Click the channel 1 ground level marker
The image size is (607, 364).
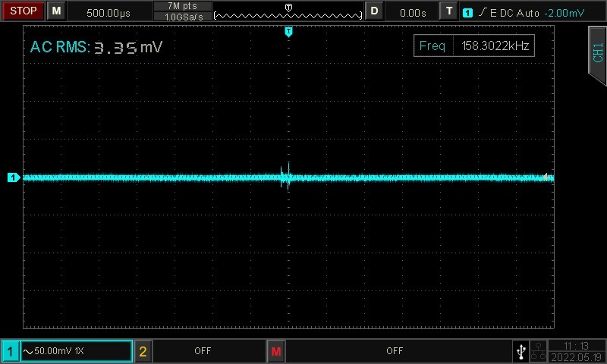[14, 177]
